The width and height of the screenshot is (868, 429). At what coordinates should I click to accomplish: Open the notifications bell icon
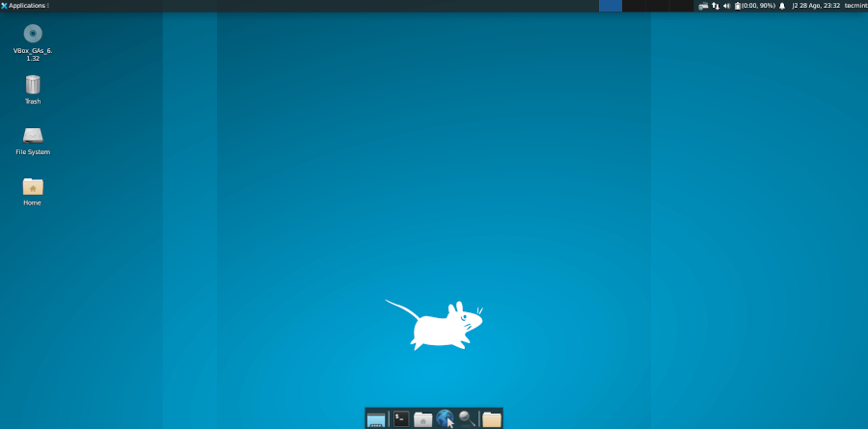click(782, 6)
